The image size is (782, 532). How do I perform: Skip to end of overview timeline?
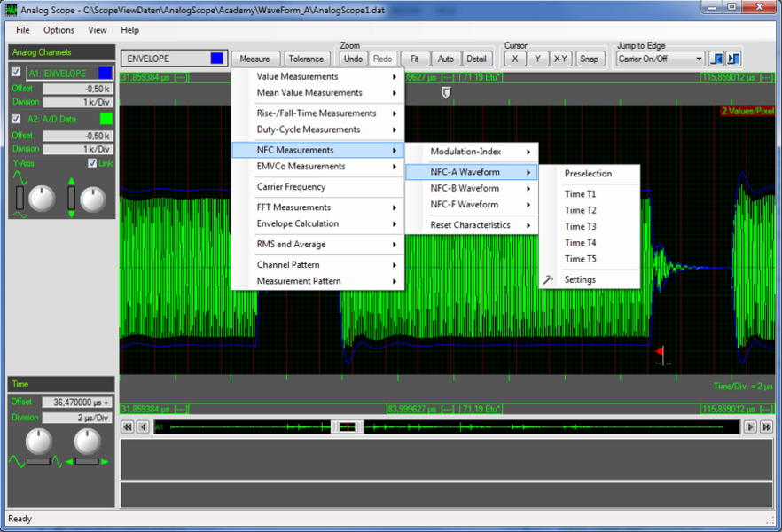click(767, 426)
